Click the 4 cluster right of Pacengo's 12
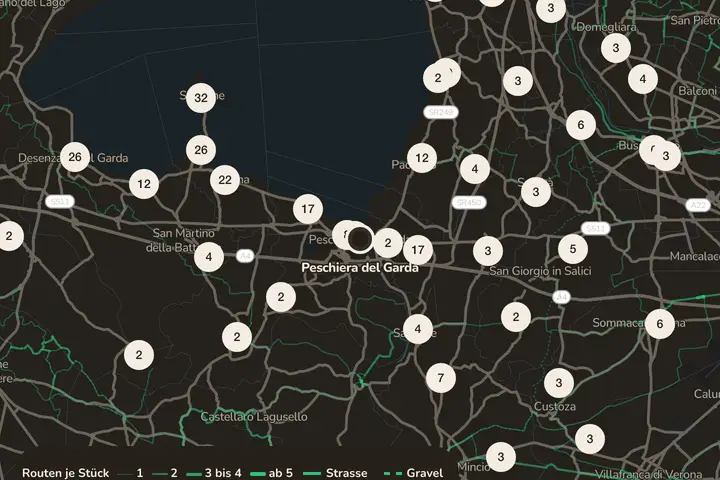The height and width of the screenshot is (480, 720). 475,169
